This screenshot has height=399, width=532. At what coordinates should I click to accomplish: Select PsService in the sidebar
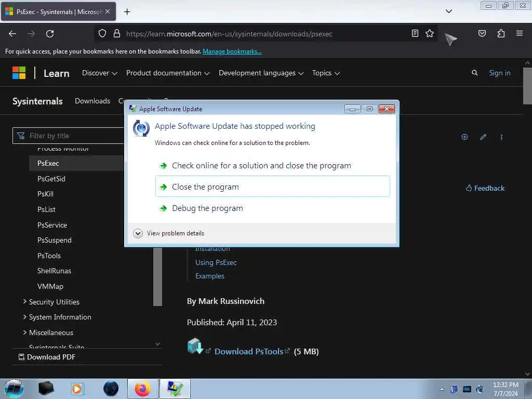[x=52, y=225]
